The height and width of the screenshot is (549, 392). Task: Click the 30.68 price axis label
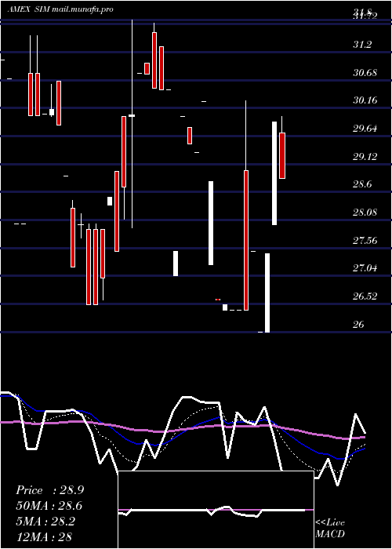click(365, 73)
